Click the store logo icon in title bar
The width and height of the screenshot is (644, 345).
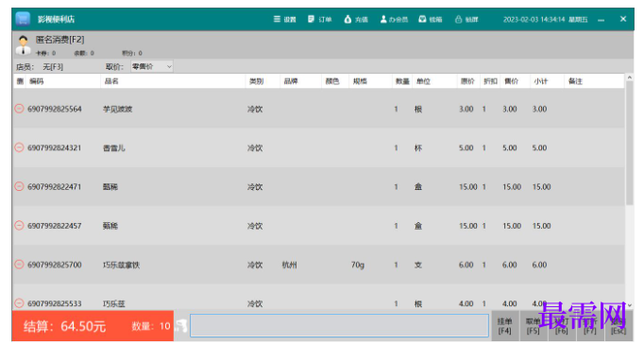[23, 19]
